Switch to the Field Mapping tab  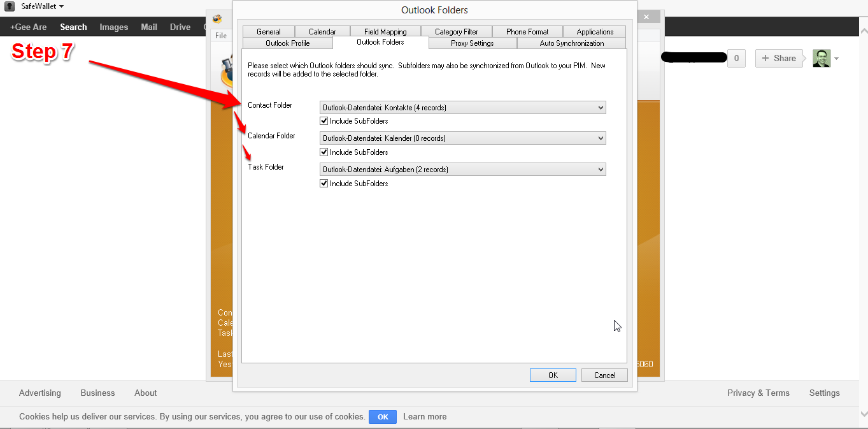tap(385, 32)
